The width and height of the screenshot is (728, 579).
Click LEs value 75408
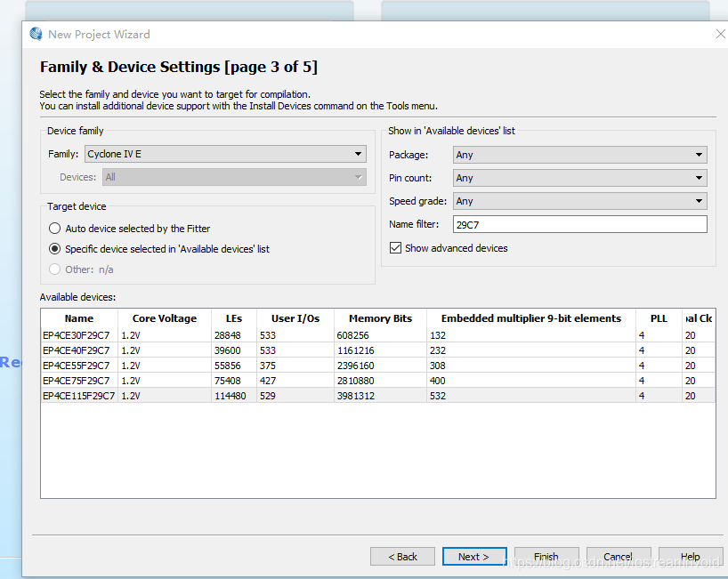(x=228, y=381)
